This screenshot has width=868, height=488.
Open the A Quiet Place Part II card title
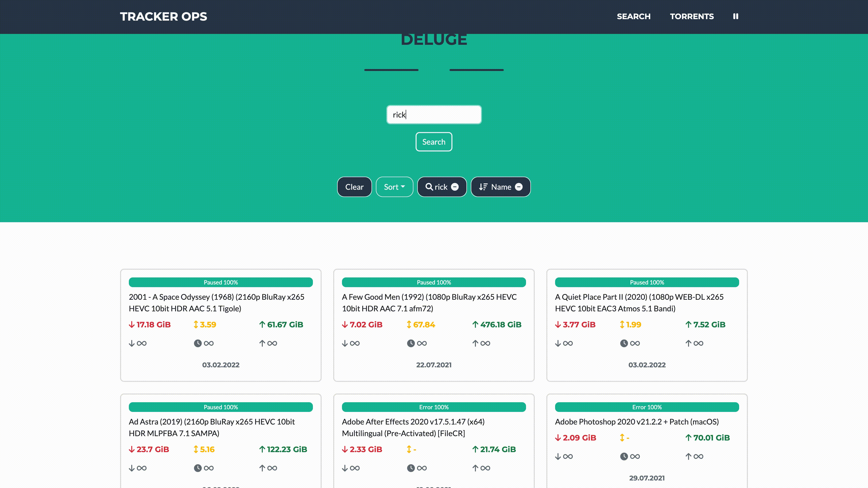tap(639, 302)
